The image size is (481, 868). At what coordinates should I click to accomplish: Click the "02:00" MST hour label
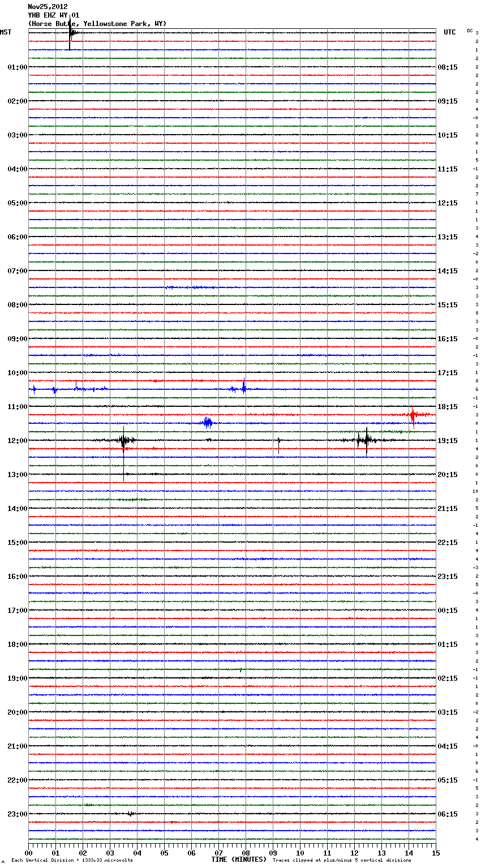[18, 101]
